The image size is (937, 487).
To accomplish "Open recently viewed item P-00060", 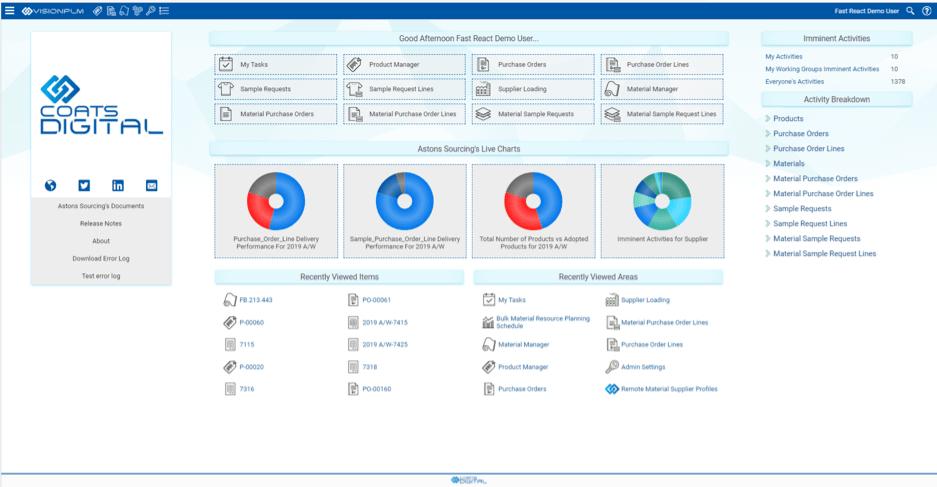I will [x=244, y=323].
